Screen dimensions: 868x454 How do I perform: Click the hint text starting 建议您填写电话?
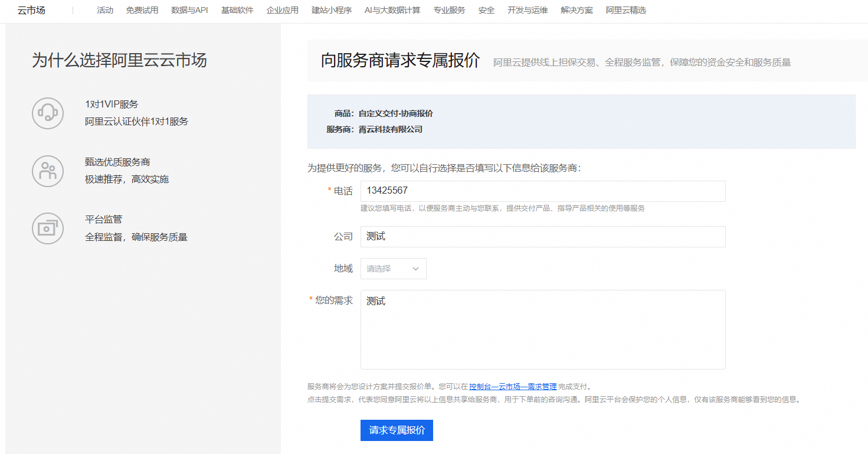click(x=503, y=208)
